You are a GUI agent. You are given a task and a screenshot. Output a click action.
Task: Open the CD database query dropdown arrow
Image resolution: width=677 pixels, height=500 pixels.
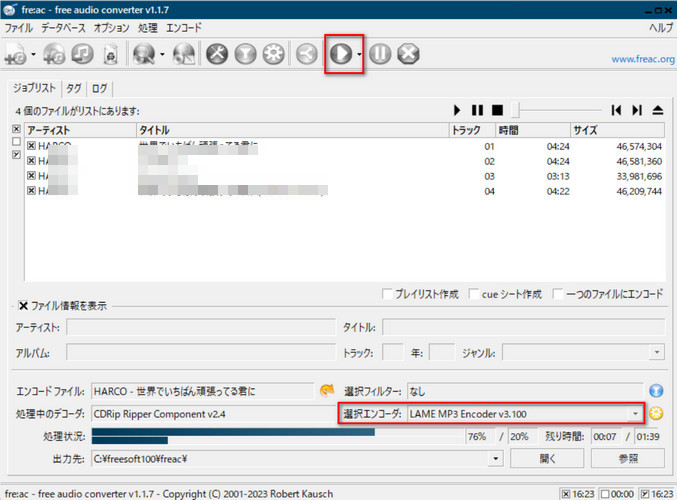pyautogui.click(x=162, y=54)
